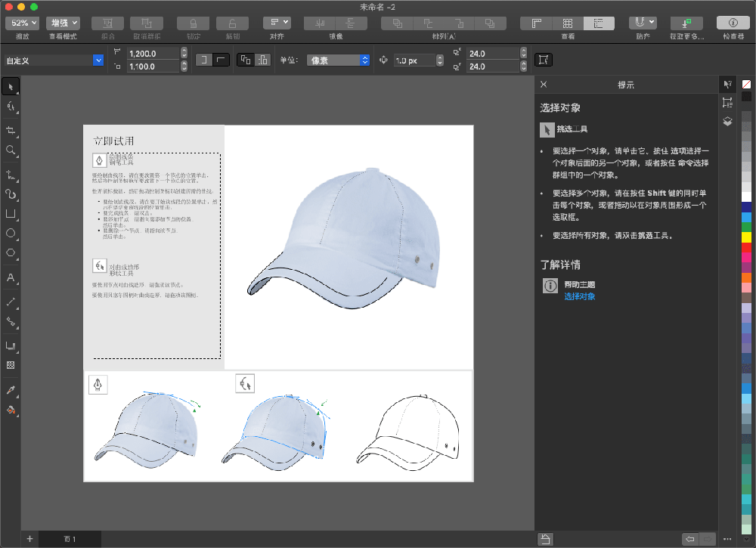Click the + to add a new page
This screenshot has width=756, height=548.
pos(29,538)
